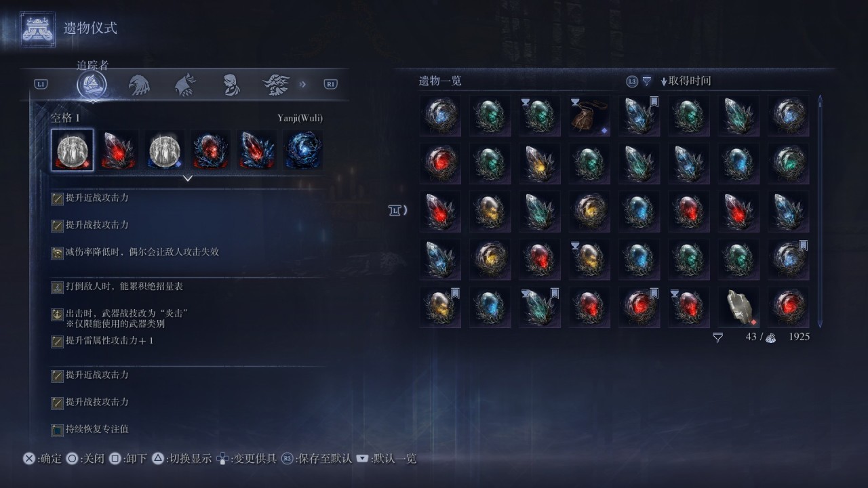Open the 取得时间 sort order dropdown

pos(686,81)
